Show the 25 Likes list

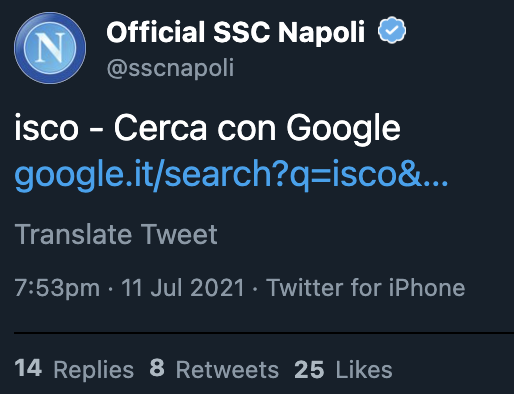coord(343,369)
